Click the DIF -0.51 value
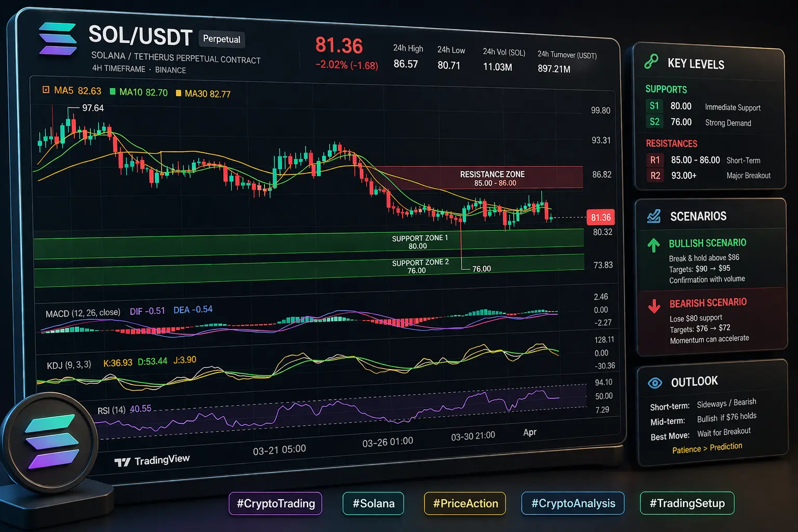The height and width of the screenshot is (532, 798). point(147,311)
